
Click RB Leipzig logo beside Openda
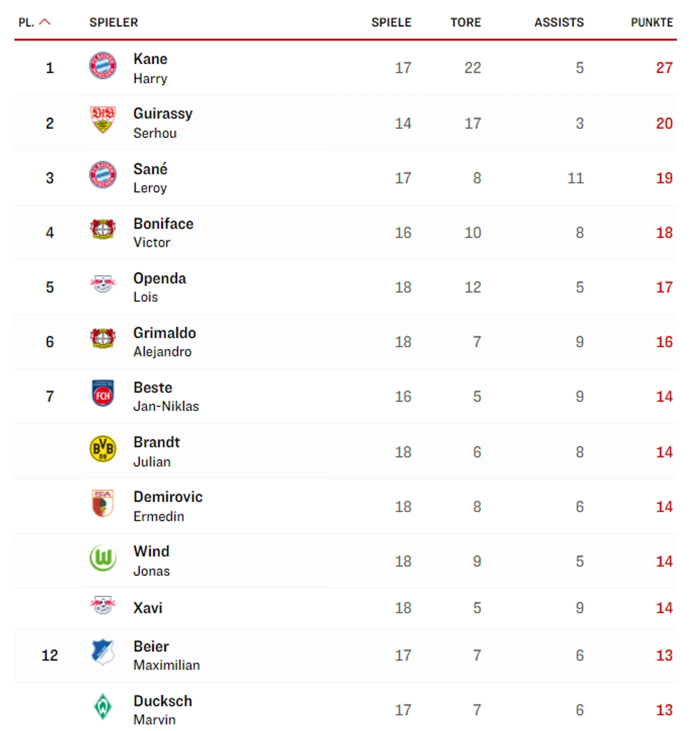103,284
